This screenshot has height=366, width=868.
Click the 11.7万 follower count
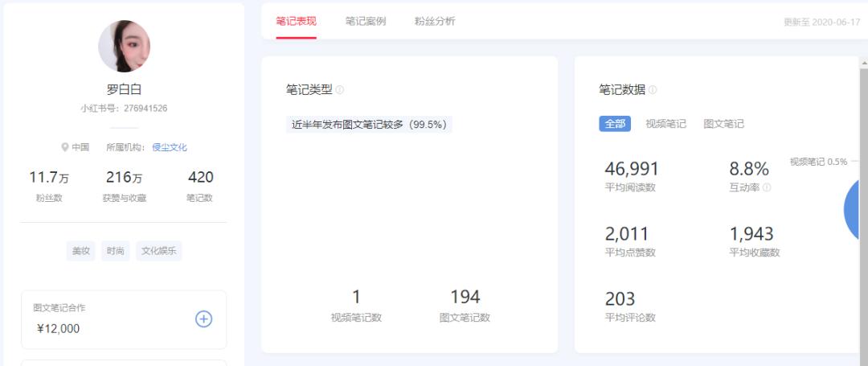[49, 178]
